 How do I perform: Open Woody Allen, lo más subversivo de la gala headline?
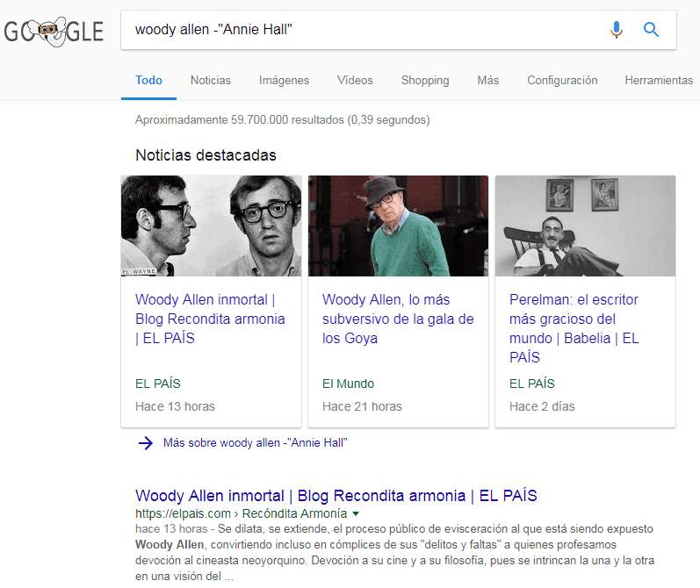[x=398, y=319]
